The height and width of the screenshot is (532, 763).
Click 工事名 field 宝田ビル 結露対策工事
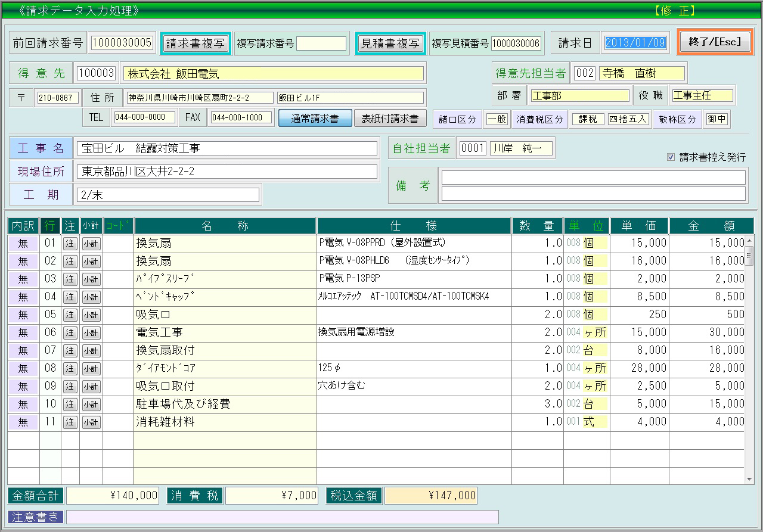(227, 148)
